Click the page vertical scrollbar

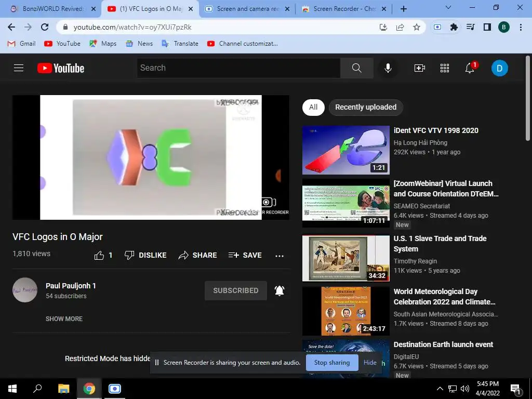point(528,98)
